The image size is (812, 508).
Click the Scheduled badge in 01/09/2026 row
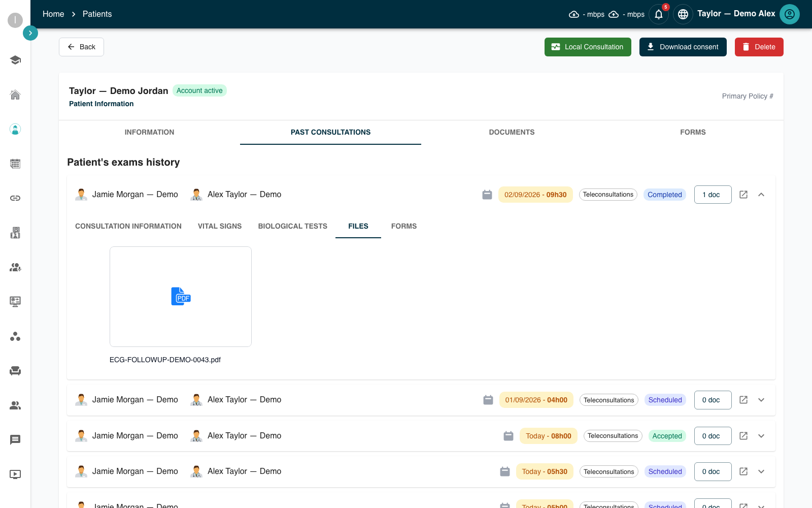(x=665, y=400)
